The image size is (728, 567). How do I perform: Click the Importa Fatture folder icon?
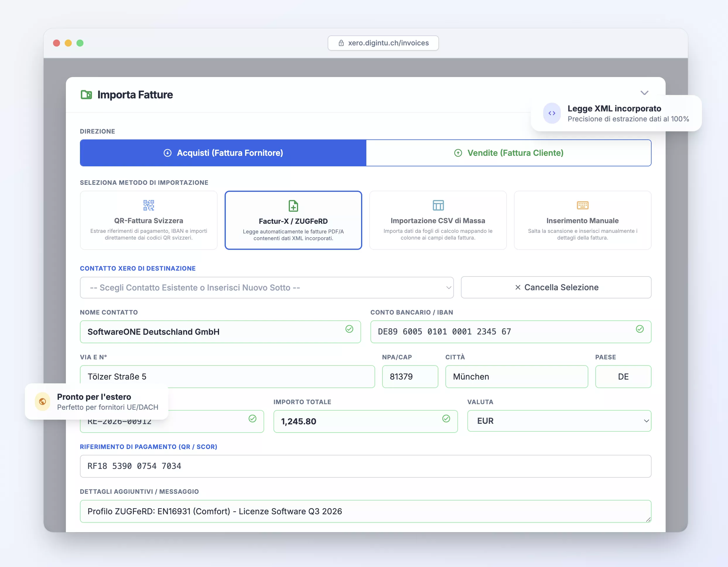coord(86,95)
